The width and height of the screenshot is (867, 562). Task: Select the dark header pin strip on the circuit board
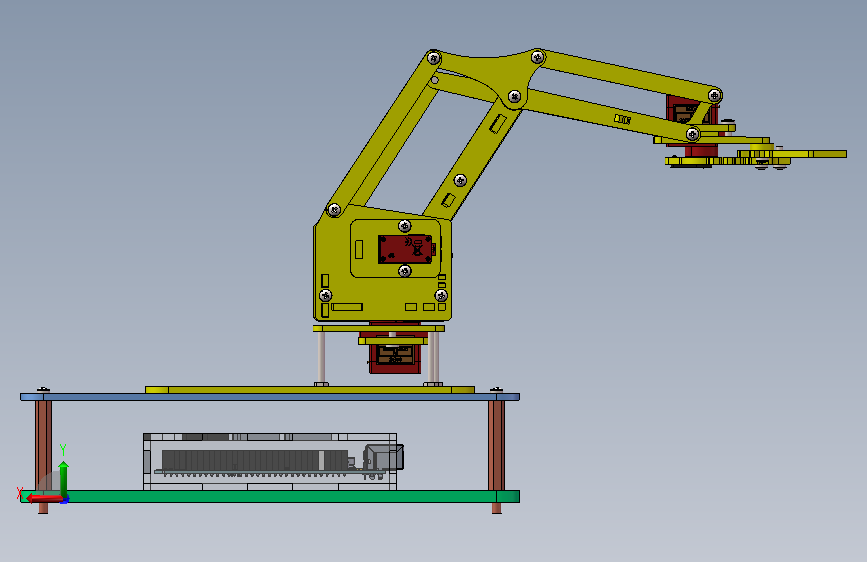click(254, 460)
